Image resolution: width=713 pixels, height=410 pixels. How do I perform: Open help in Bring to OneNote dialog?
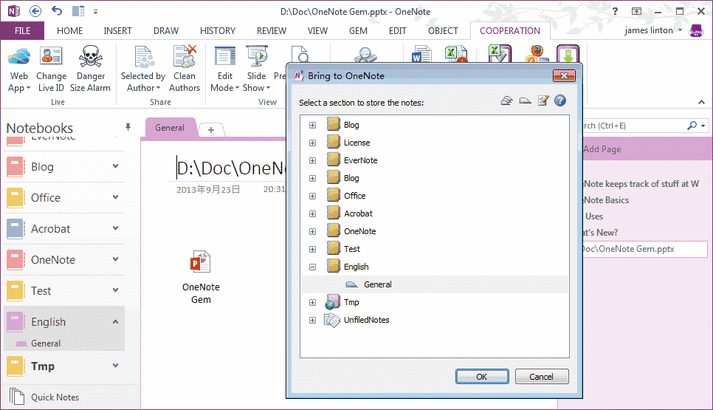560,100
